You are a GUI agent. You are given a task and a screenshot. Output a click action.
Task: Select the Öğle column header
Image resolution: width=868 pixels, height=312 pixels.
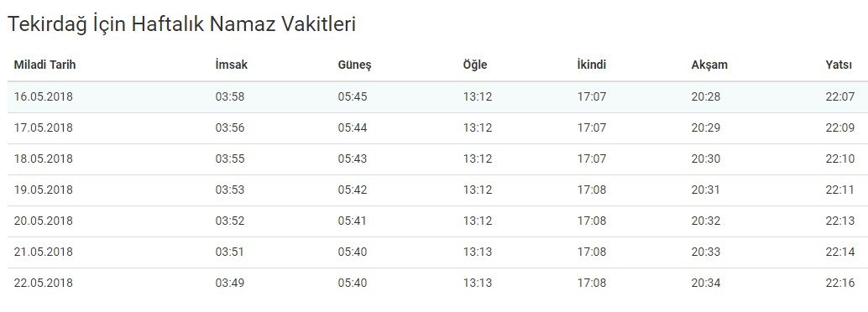(475, 65)
